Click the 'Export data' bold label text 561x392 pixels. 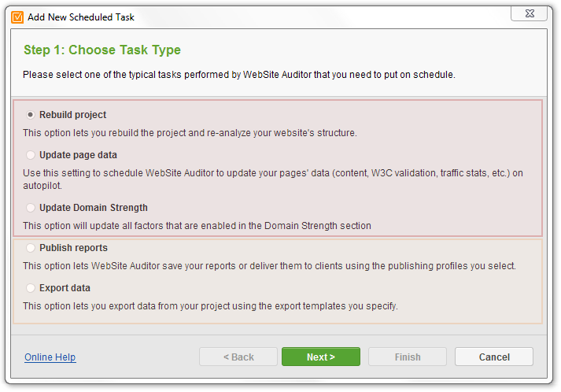[x=65, y=288]
